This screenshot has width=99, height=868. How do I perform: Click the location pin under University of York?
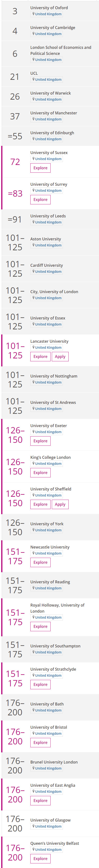pos(33,530)
